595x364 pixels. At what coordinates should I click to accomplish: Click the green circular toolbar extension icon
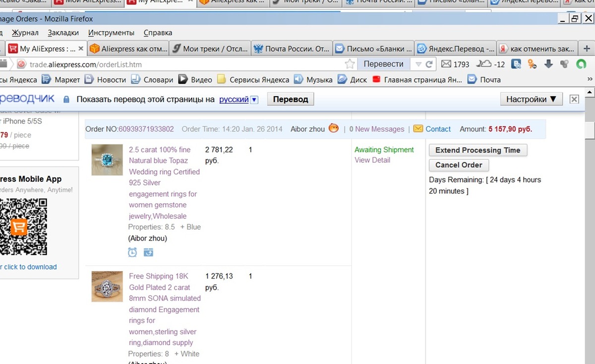click(581, 64)
